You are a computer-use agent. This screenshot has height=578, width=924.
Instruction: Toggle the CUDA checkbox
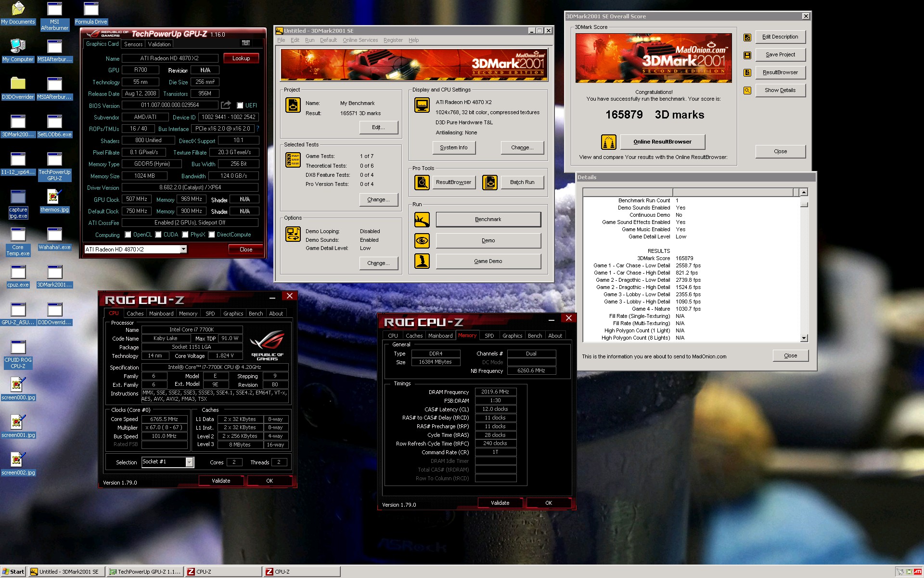pyautogui.click(x=158, y=235)
